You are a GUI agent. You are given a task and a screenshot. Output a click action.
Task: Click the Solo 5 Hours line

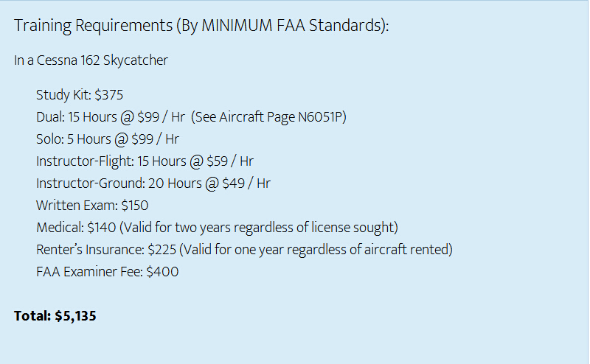tap(108, 139)
